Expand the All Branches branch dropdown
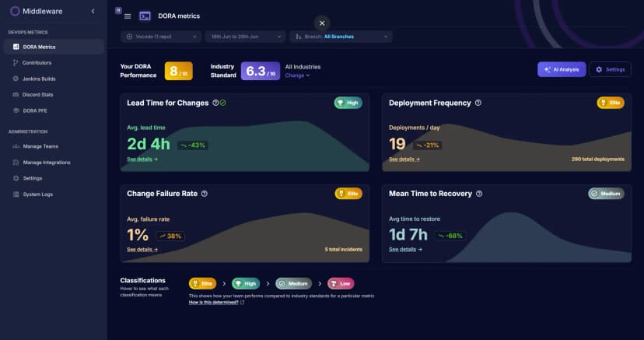 [341, 37]
